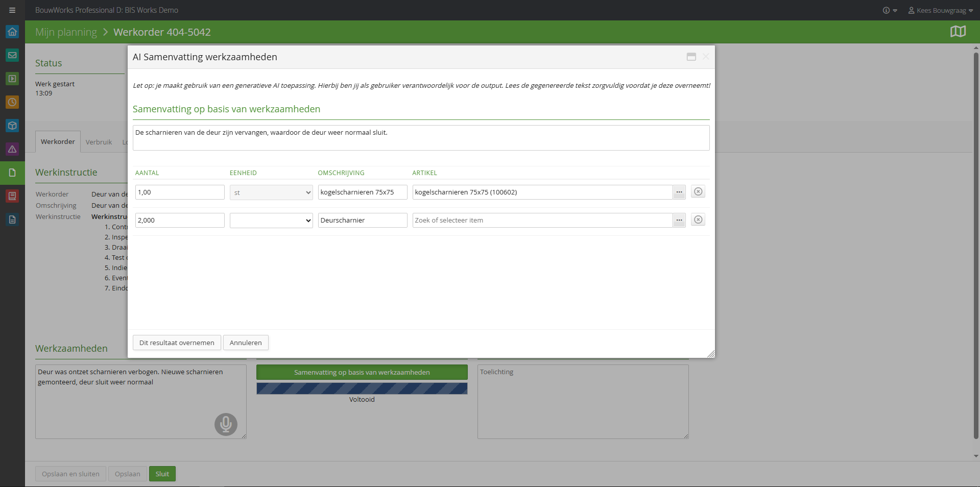
Task: Open the play-square icon in sidebar
Action: point(12,79)
